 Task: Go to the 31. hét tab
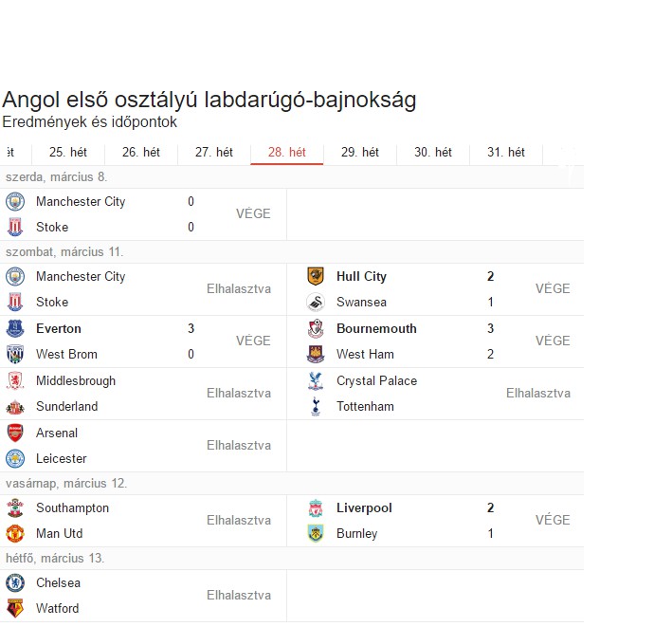tap(506, 153)
